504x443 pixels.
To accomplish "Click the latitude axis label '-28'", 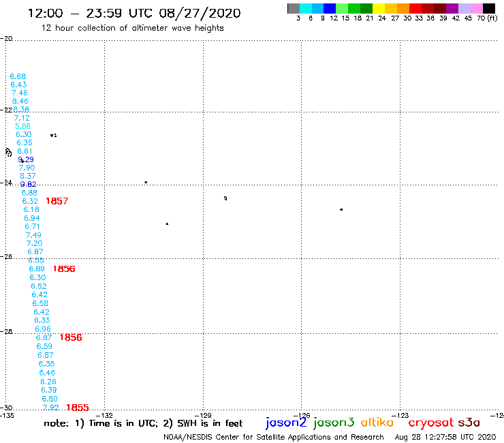I will click(6, 331).
